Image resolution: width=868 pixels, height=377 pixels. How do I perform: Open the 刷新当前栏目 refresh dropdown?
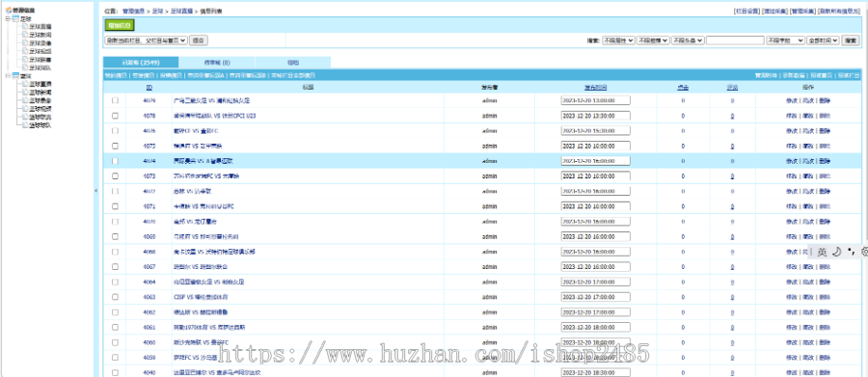(x=147, y=40)
